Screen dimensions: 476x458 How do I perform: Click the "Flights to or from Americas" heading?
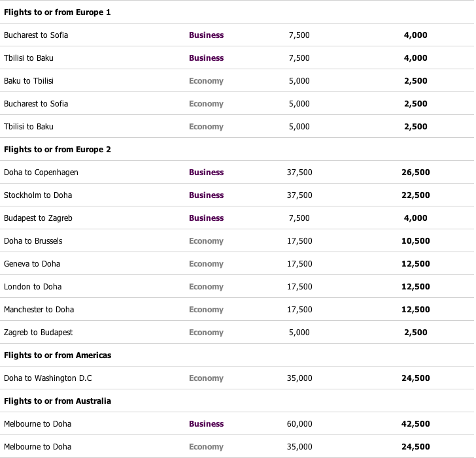pyautogui.click(x=58, y=355)
